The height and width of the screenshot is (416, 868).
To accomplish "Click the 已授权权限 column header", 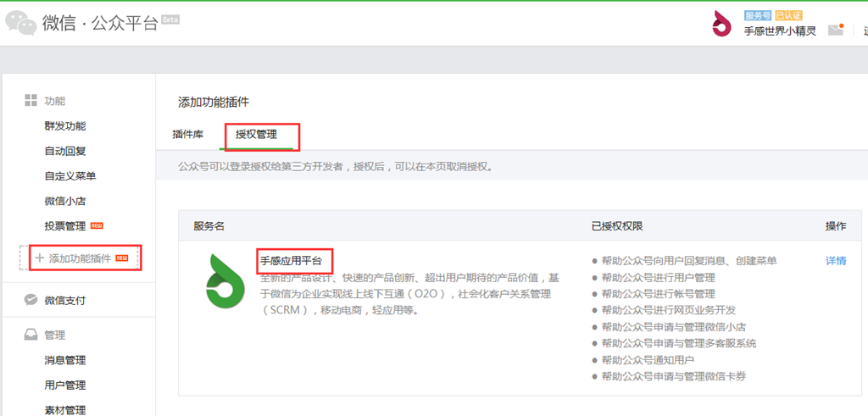I will coord(617,226).
